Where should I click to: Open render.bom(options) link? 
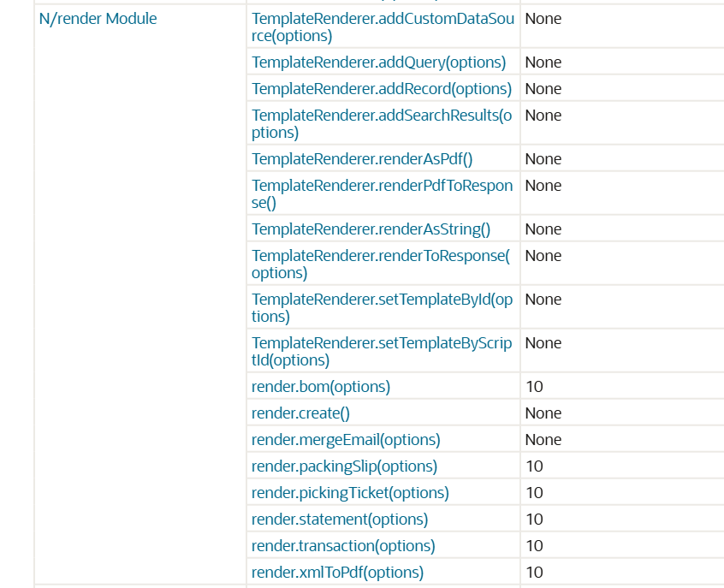[320, 387]
